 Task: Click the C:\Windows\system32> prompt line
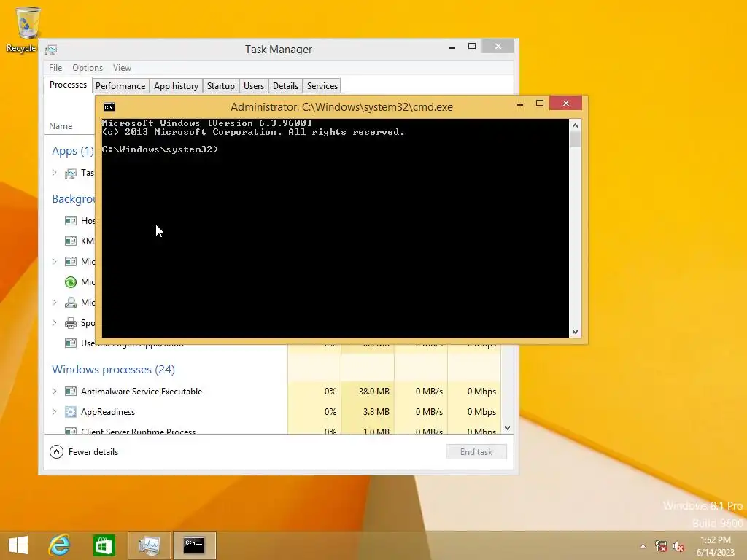coord(160,149)
